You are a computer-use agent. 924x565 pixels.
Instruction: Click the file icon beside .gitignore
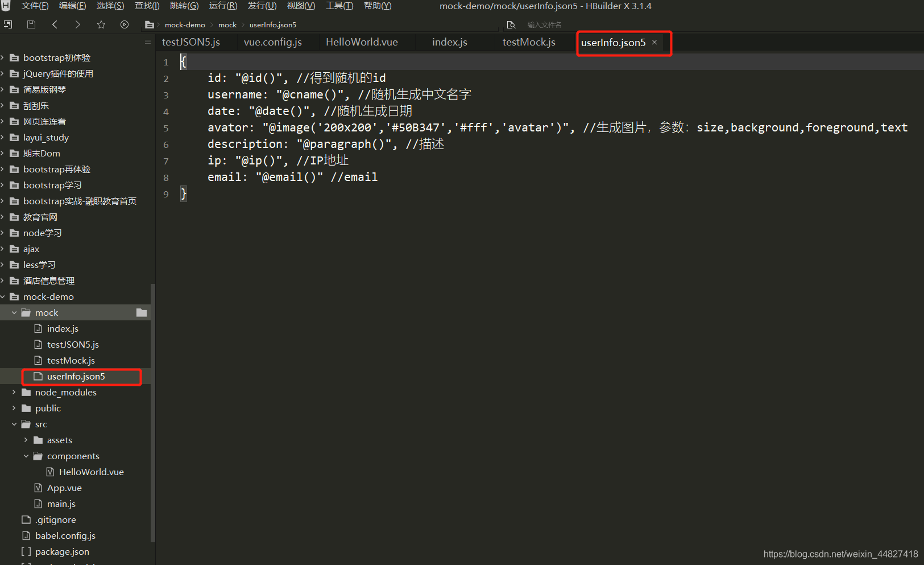point(26,519)
